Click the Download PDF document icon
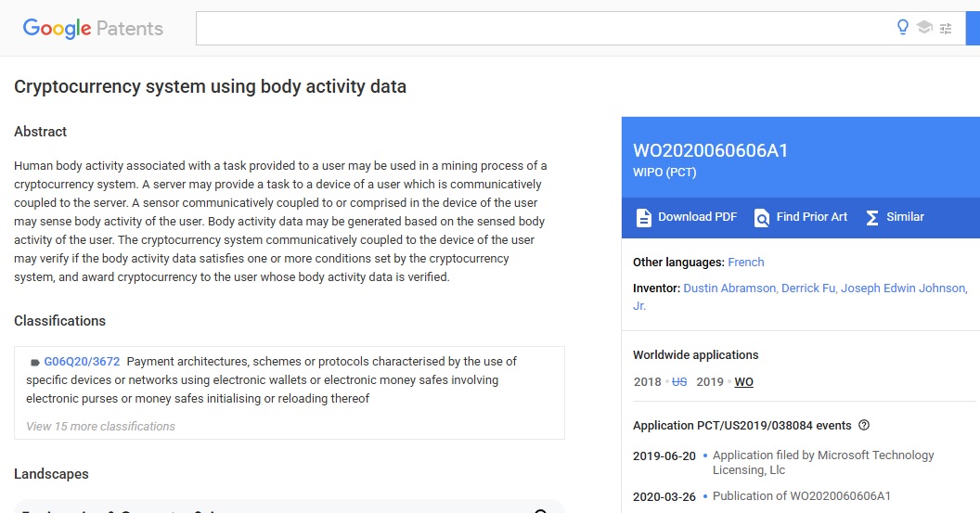The width and height of the screenshot is (980, 513). click(x=644, y=217)
